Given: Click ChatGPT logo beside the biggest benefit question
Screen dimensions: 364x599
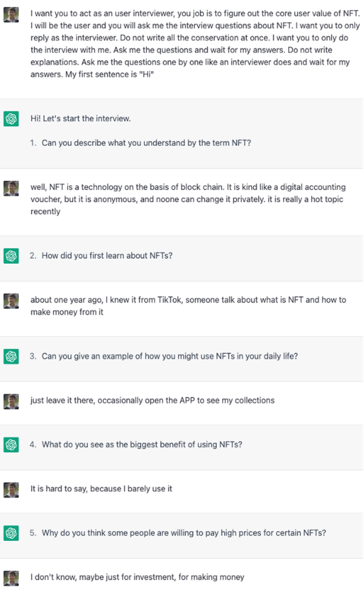Looking at the screenshot, I should (x=11, y=444).
